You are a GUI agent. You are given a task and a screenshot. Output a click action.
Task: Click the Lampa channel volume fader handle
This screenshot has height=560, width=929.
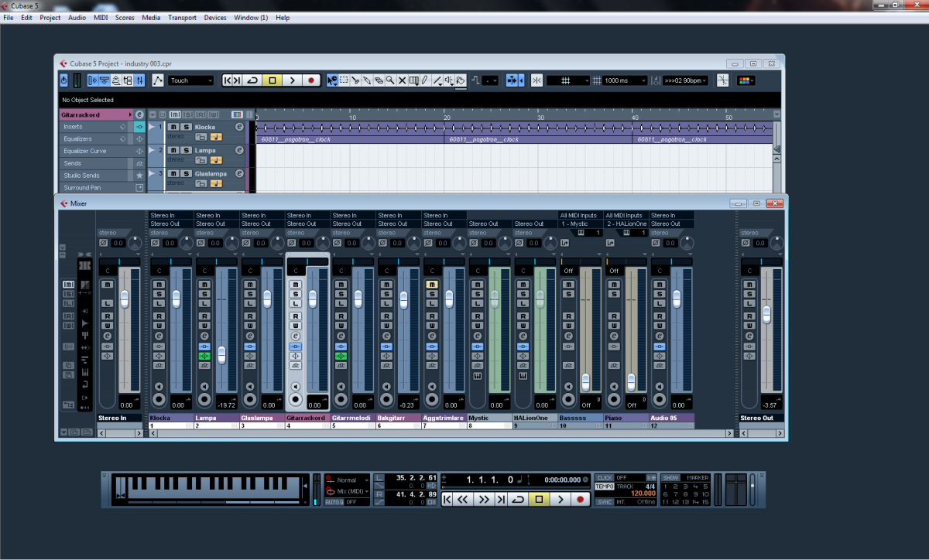221,354
